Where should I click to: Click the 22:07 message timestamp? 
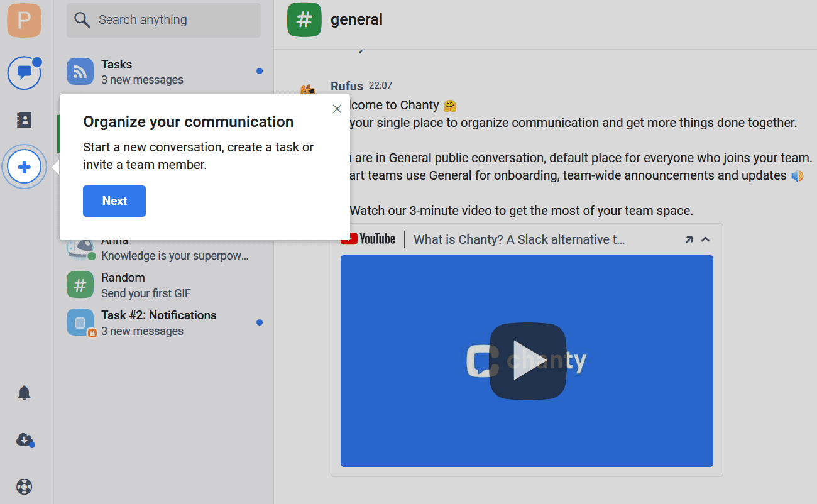click(380, 85)
